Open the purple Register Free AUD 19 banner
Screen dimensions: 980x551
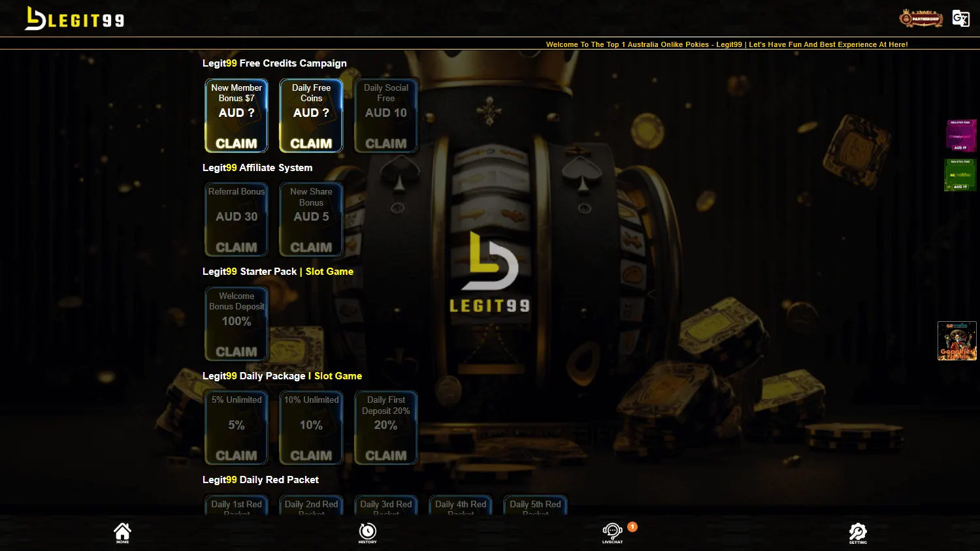[x=960, y=135]
